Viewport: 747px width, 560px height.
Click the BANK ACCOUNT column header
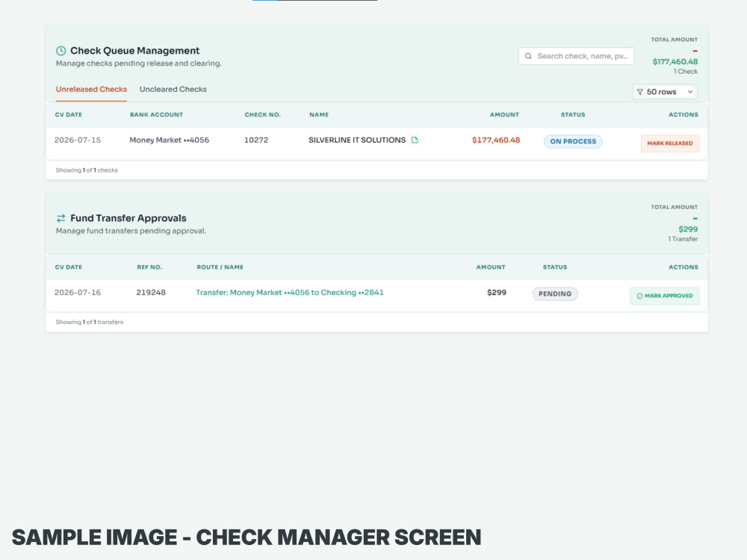pos(156,115)
